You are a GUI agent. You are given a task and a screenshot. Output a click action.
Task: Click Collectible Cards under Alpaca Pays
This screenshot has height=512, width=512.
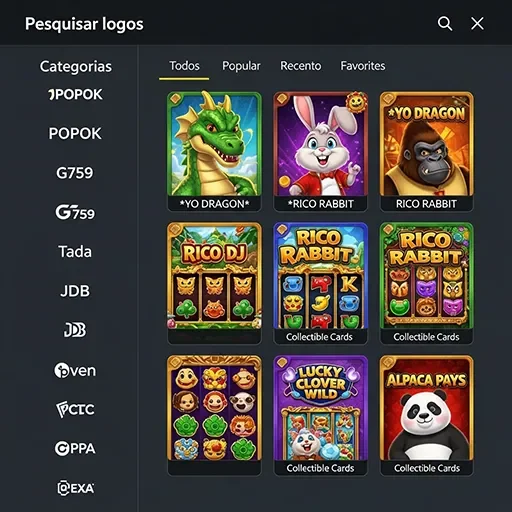click(x=427, y=468)
